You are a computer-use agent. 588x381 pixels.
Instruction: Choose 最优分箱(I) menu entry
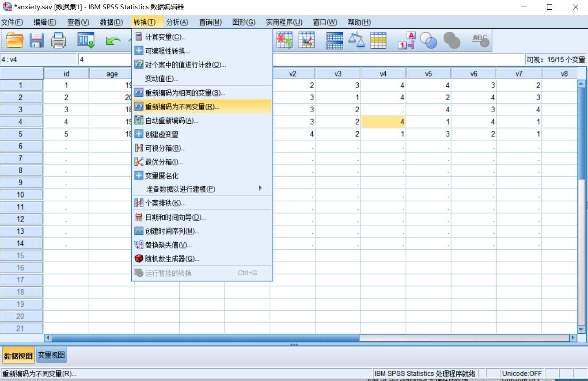202,162
